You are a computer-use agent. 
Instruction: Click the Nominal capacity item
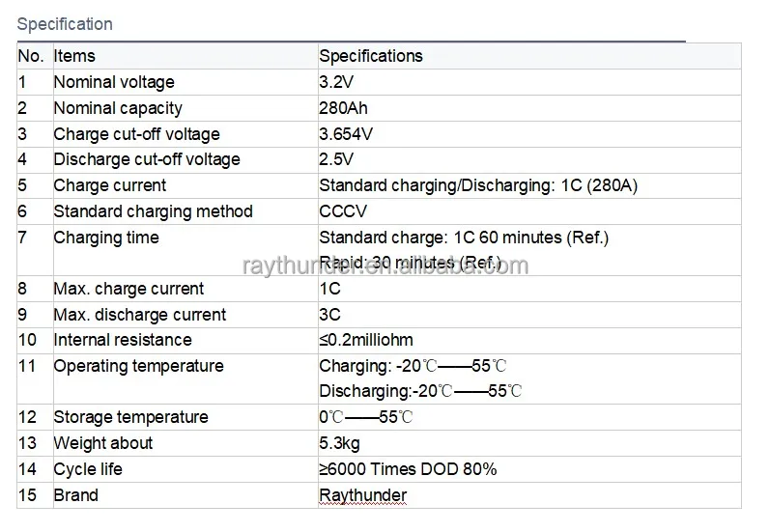point(118,108)
